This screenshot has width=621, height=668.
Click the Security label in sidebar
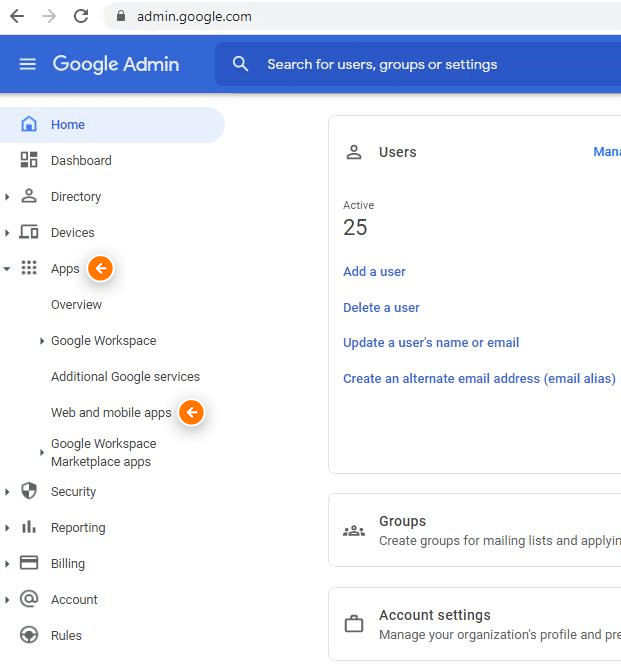click(x=73, y=492)
